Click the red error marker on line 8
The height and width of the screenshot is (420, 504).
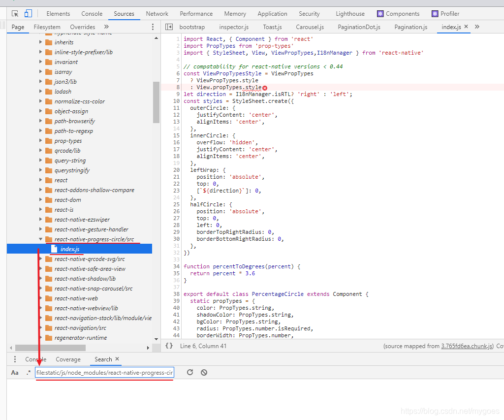(x=265, y=88)
